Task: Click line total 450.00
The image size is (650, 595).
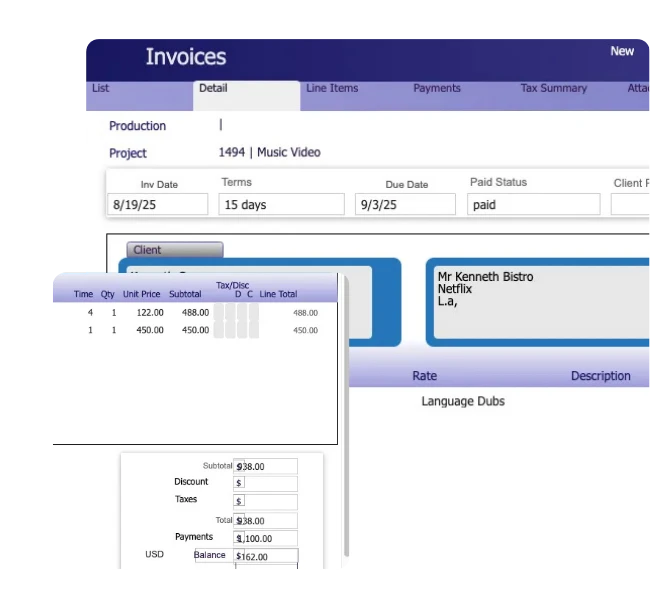Action: tap(306, 330)
